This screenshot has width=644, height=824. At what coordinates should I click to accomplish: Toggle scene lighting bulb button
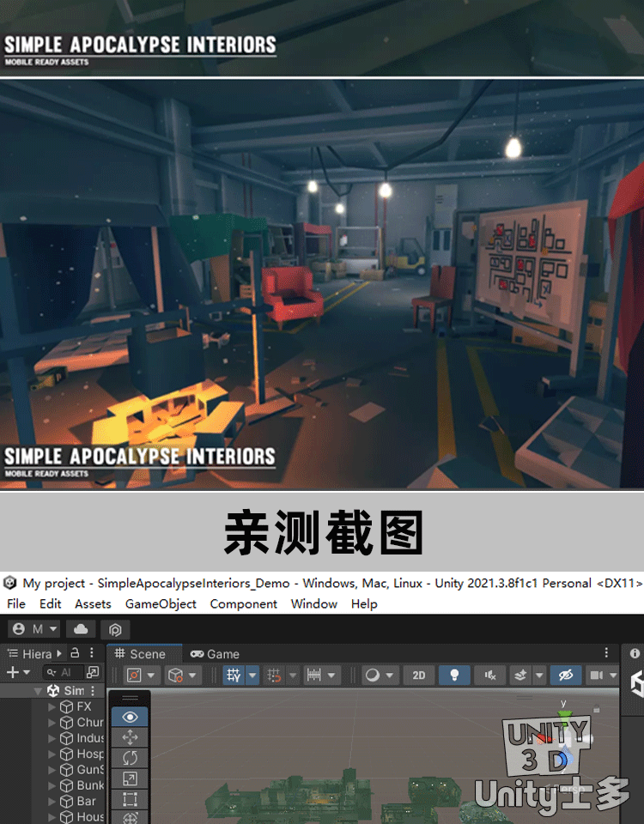click(x=454, y=676)
